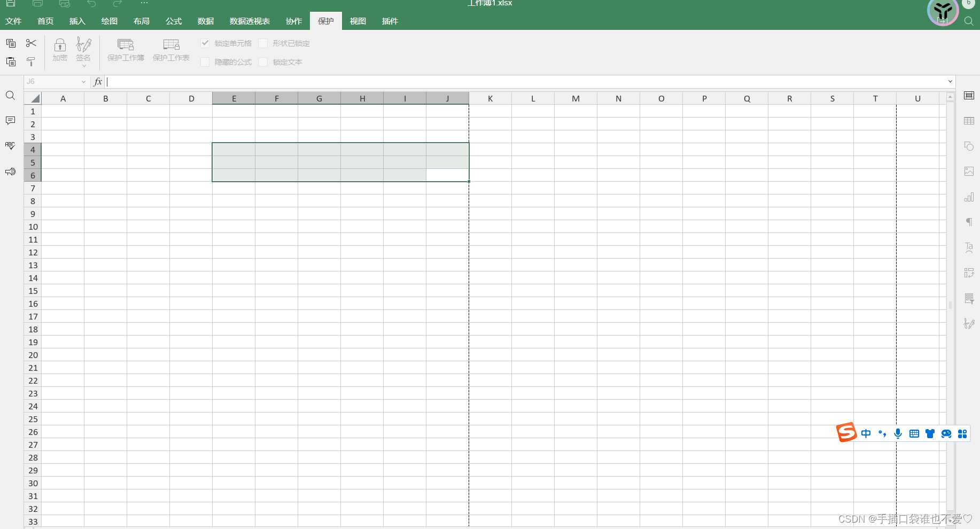Screen dimensions: 980x529
Task: Toggle Sogou 中 Chinese/English mode
Action: click(x=866, y=434)
